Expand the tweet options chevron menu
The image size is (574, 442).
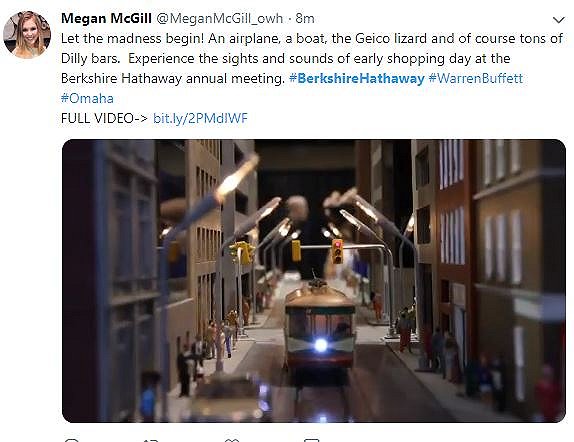click(x=559, y=20)
